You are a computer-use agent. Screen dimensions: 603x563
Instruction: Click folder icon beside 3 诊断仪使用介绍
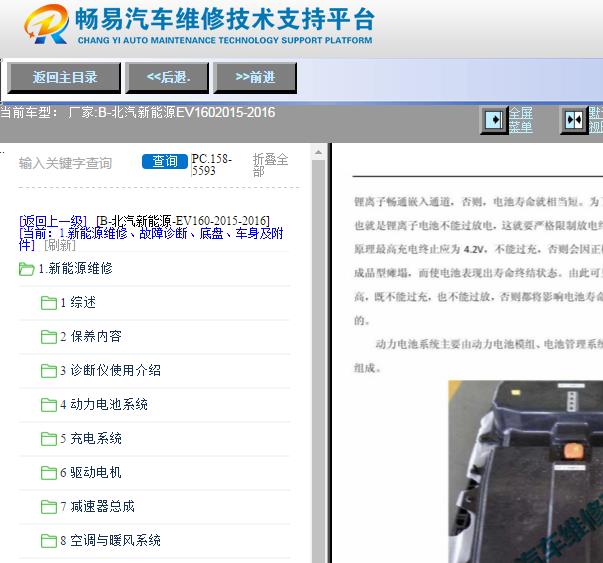[x=49, y=371]
